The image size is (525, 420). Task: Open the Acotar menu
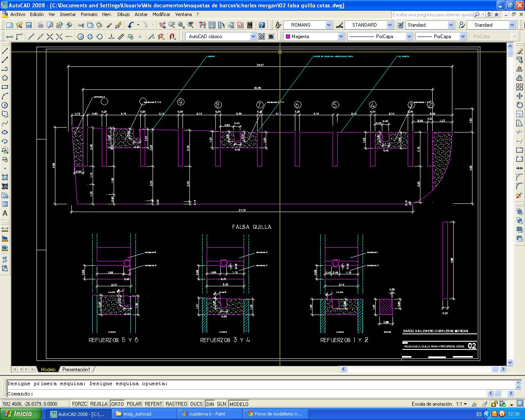(x=141, y=14)
